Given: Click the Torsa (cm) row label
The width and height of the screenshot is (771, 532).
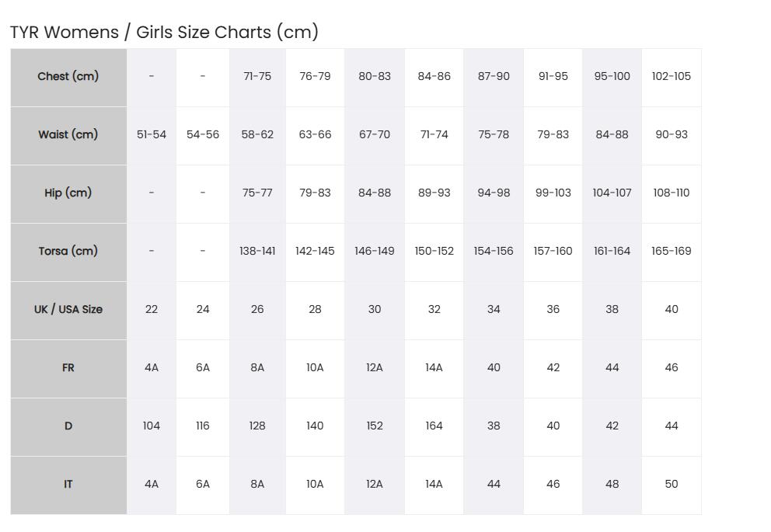Looking at the screenshot, I should click(68, 252).
